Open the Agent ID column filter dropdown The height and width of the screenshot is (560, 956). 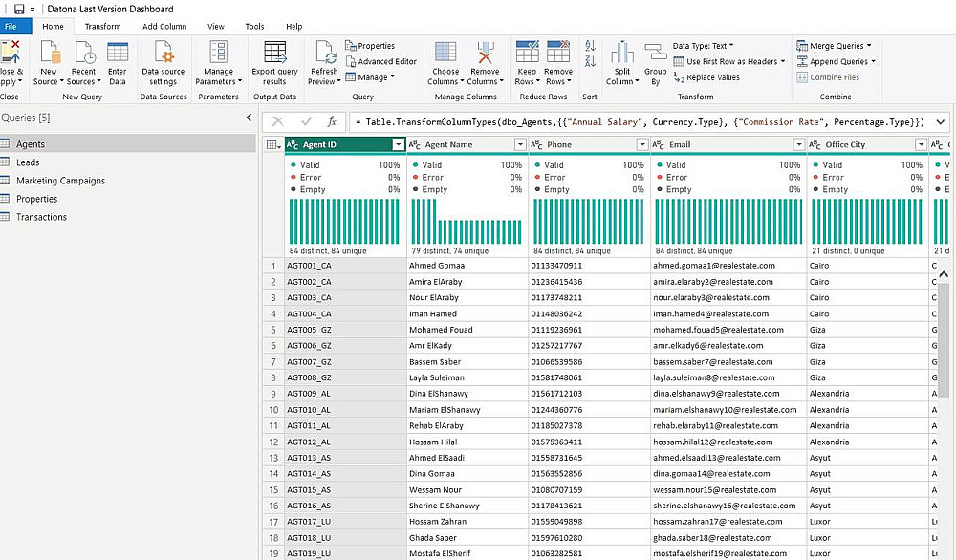398,144
